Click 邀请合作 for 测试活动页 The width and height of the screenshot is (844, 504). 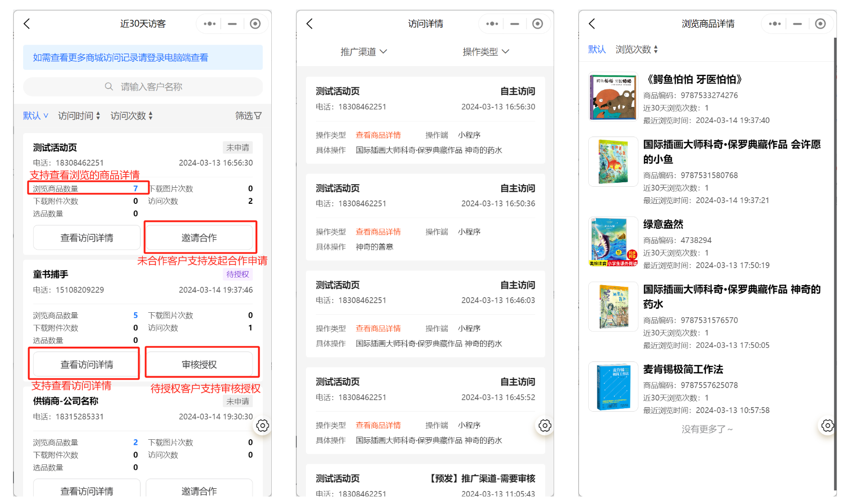199,237
